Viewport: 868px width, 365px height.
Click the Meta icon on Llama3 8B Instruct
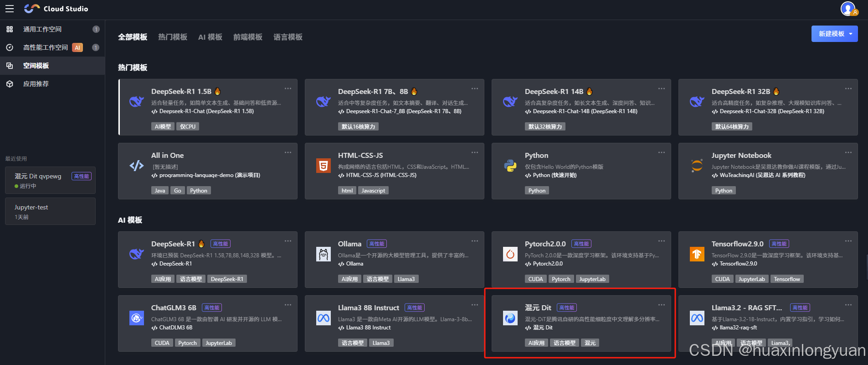[324, 318]
